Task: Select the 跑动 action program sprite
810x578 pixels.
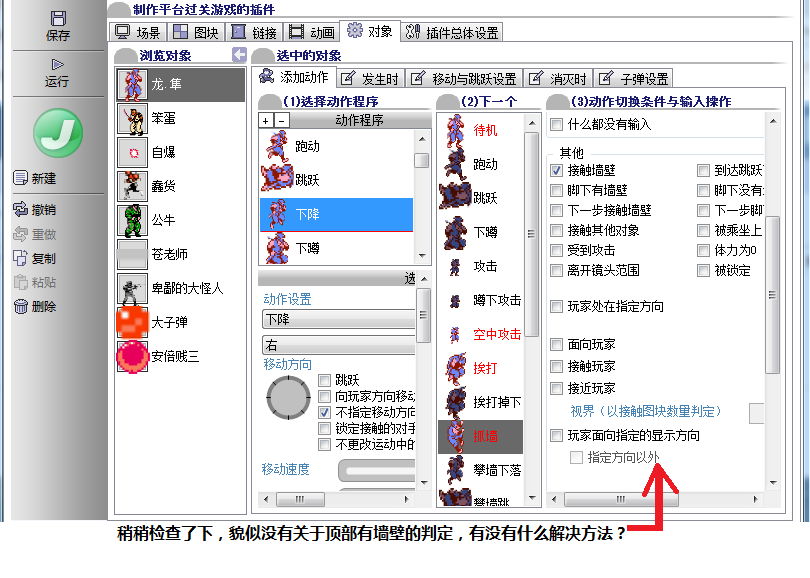Action: [x=277, y=147]
